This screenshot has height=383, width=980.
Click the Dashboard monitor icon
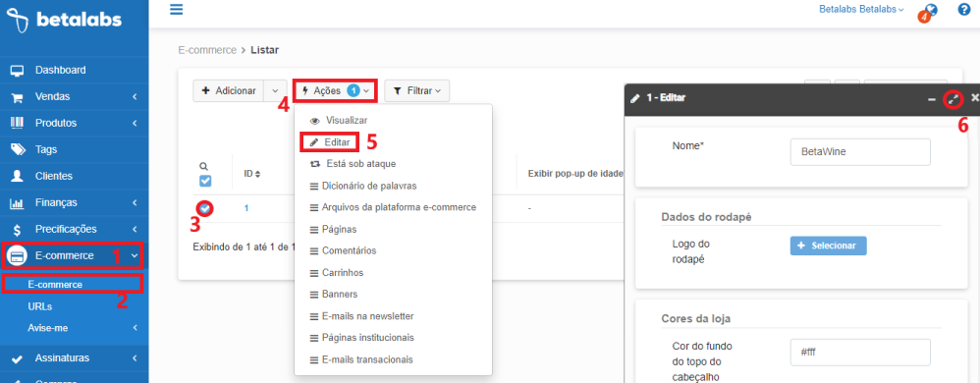tap(17, 71)
